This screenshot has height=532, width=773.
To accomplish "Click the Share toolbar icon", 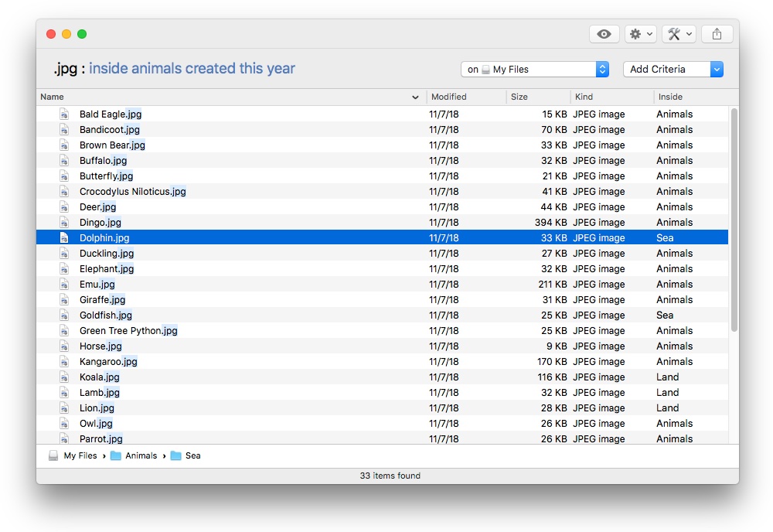I will 717,34.
